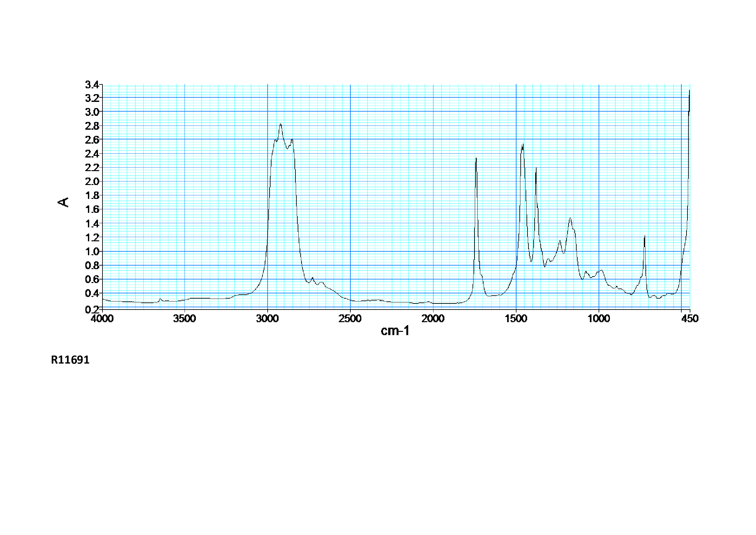Viewport: 756px width, 535px height.
Task: Click the sample ID text R11691
Action: 70,359
